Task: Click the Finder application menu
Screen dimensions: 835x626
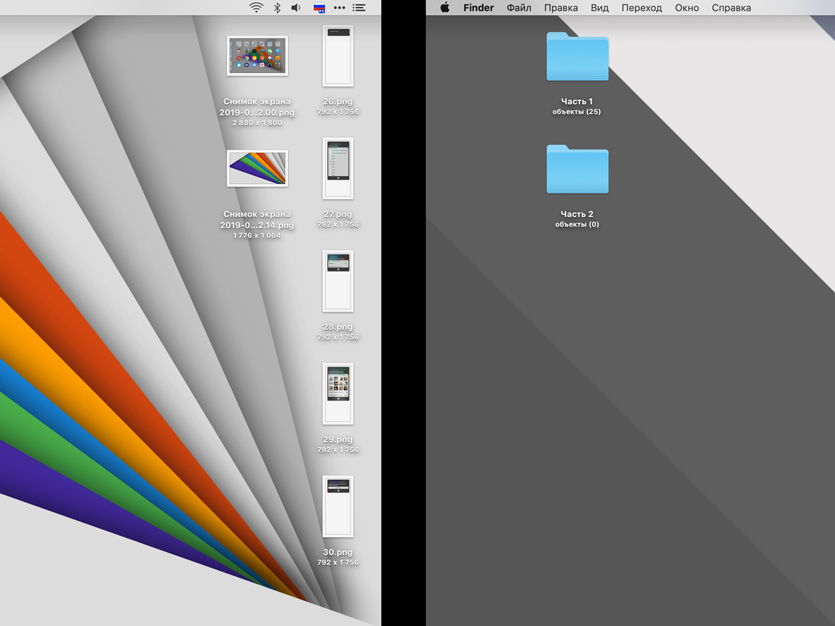Action: 478,8
